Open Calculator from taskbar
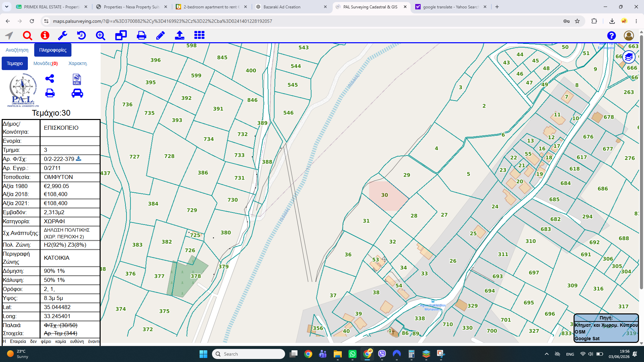Viewport: 644px width, 362px height. click(412, 354)
